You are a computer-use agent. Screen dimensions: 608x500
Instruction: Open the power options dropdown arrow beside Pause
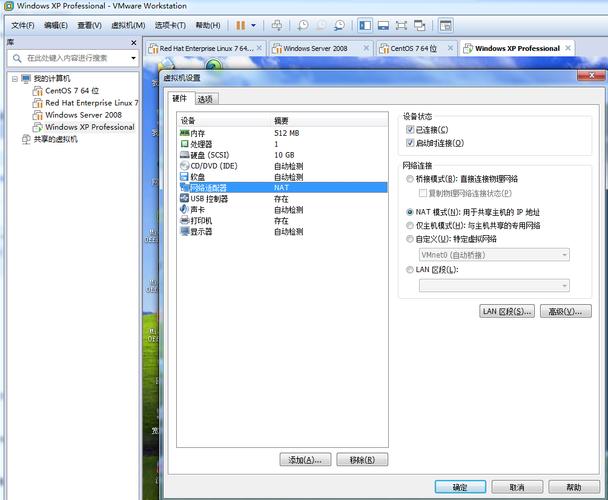tap(253, 26)
